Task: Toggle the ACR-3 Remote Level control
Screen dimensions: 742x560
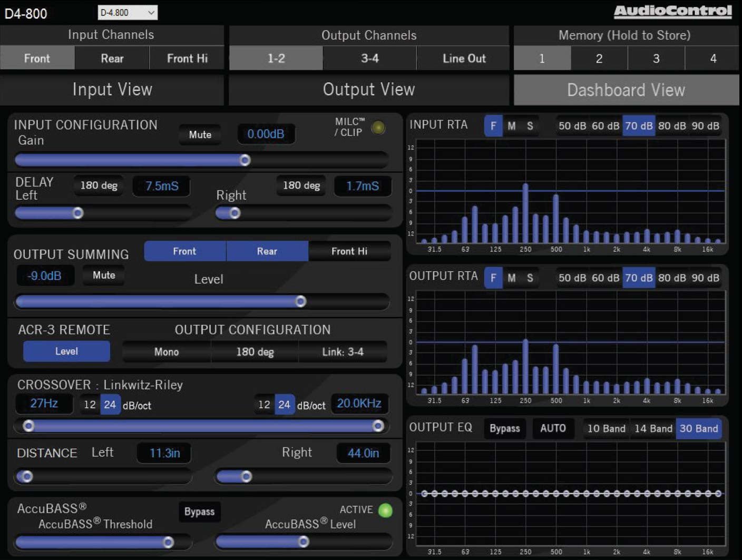Action: [x=66, y=351]
